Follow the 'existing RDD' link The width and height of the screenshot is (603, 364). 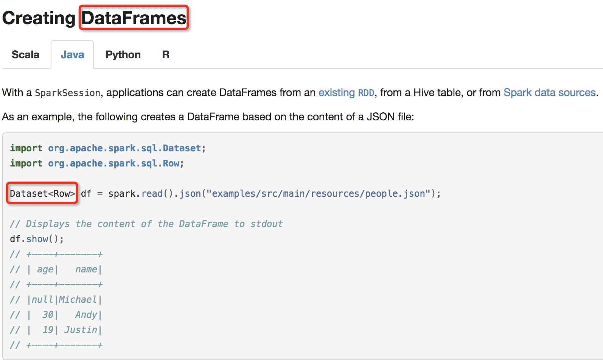[x=346, y=93]
